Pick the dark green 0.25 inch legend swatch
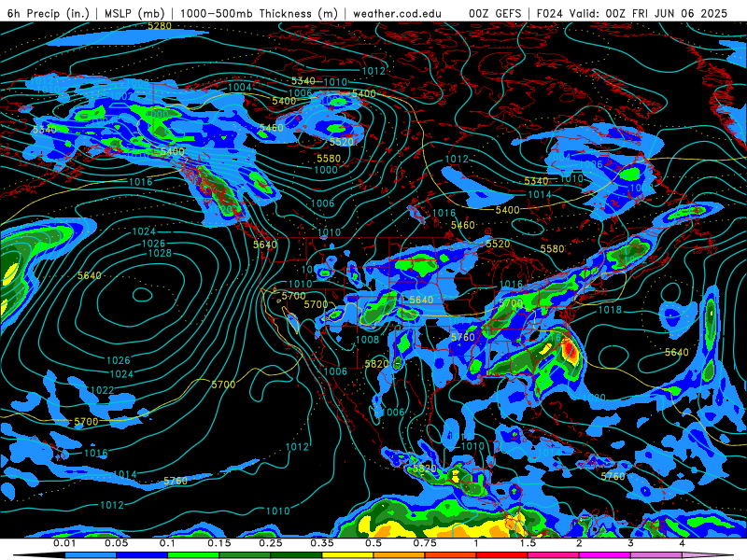This screenshot has height=560, width=747. pos(296,555)
